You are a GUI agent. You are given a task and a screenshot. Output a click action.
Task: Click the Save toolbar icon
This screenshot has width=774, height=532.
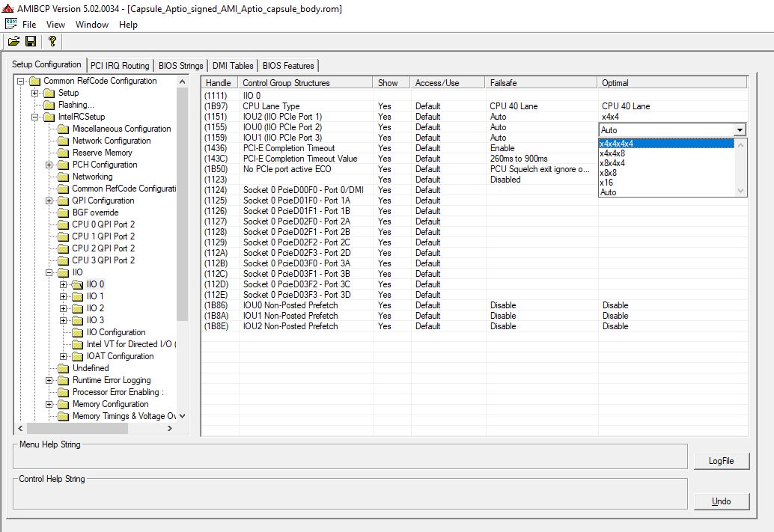click(31, 41)
